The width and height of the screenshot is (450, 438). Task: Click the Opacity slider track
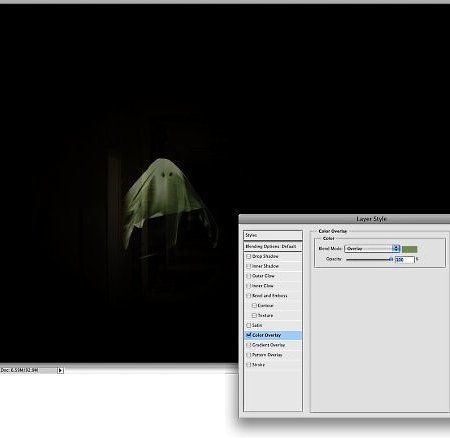coord(369,259)
